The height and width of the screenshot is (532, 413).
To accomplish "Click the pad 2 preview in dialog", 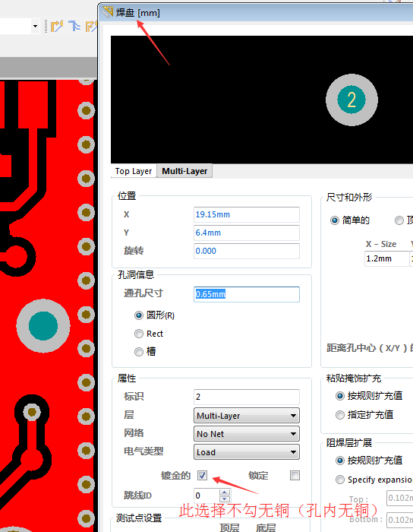I will pyautogui.click(x=352, y=100).
